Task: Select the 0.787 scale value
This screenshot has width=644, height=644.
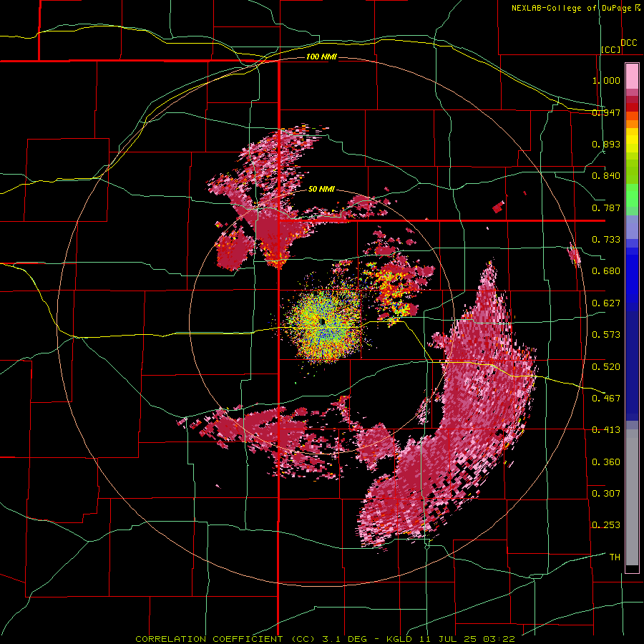Action: coord(606,208)
